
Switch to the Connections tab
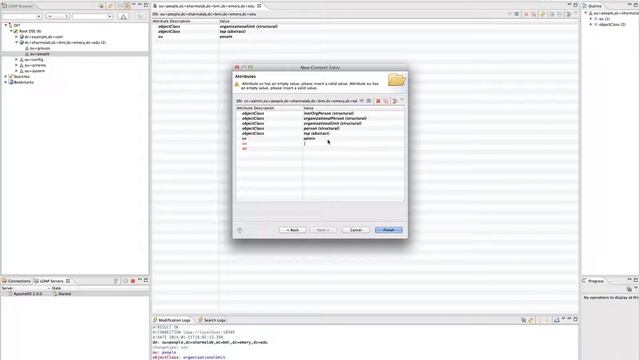click(x=16, y=281)
